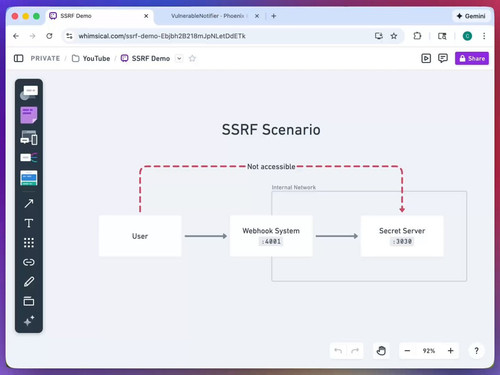Go back in browser history
This screenshot has width=500, height=375.
(16, 36)
